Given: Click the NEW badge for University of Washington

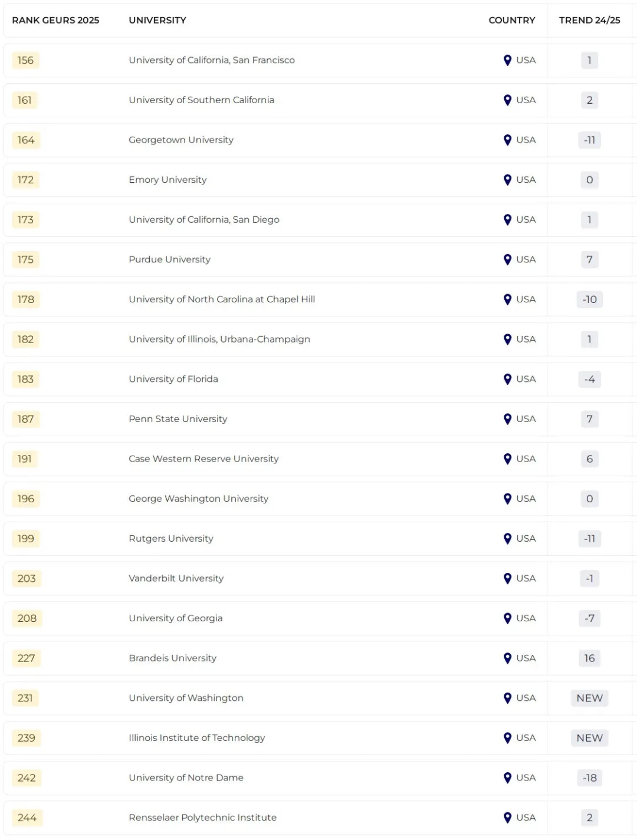Looking at the screenshot, I should pyautogui.click(x=589, y=698).
